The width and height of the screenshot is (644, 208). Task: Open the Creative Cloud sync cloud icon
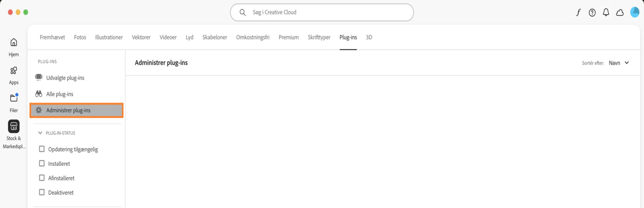coord(620,12)
